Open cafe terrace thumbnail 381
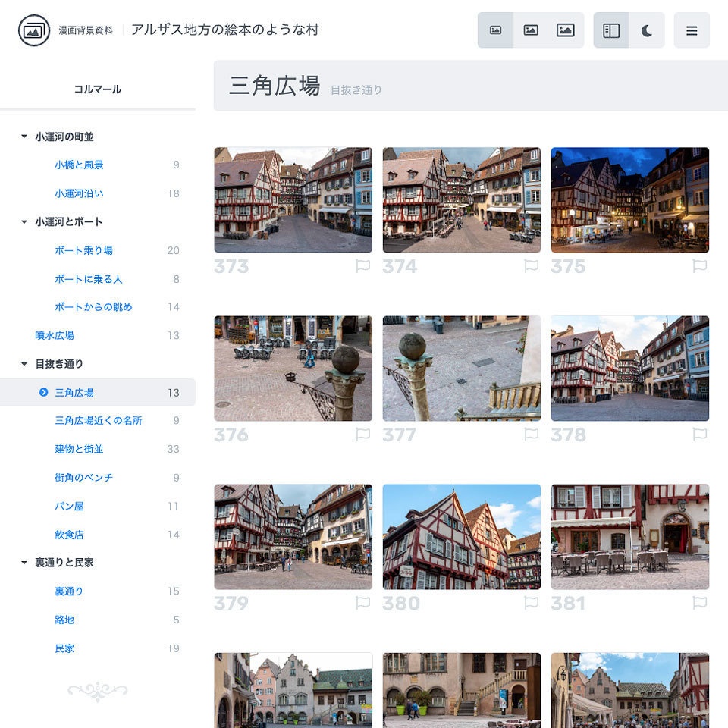 coord(630,537)
